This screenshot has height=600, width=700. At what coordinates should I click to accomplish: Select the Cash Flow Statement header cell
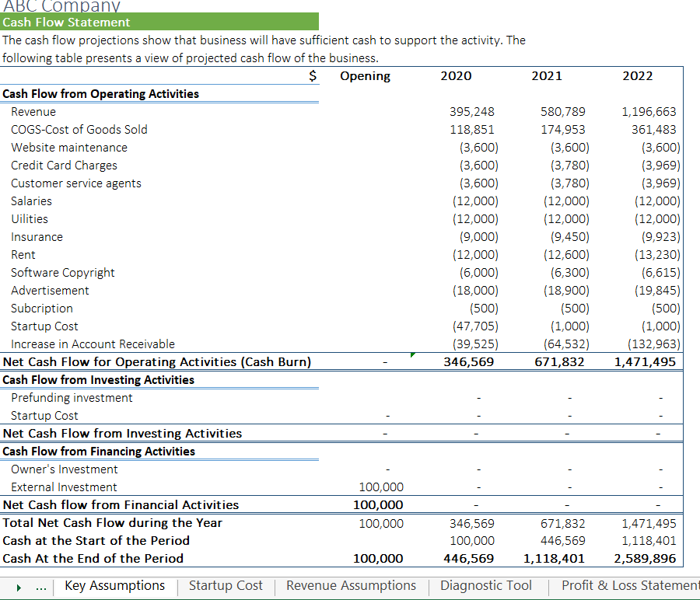click(x=159, y=22)
